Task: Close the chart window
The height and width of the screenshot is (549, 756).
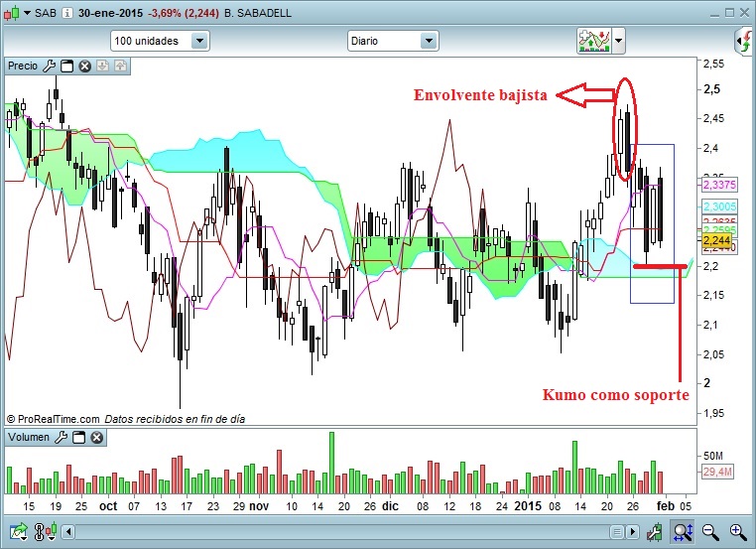Action: tap(744, 13)
